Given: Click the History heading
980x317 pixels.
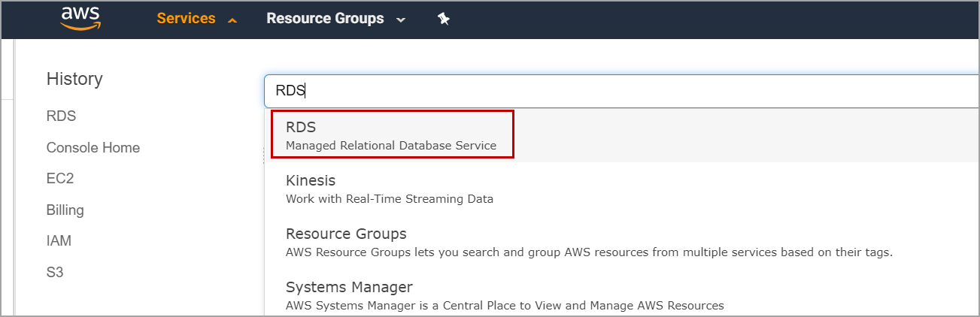Looking at the screenshot, I should coord(74,79).
